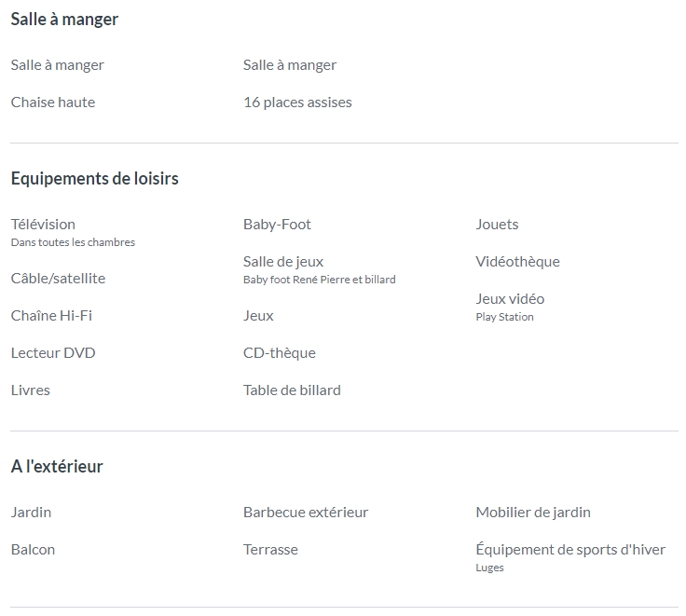Click the "A l'extérieur" section heading

click(57, 466)
